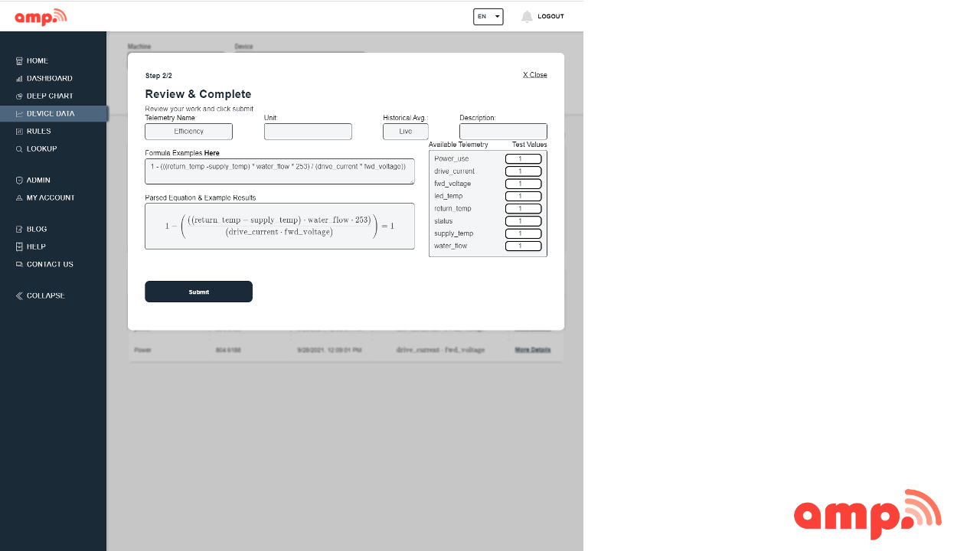This screenshot has width=980, height=551.
Task: Click the Help icon in sidebar
Action: tap(19, 247)
